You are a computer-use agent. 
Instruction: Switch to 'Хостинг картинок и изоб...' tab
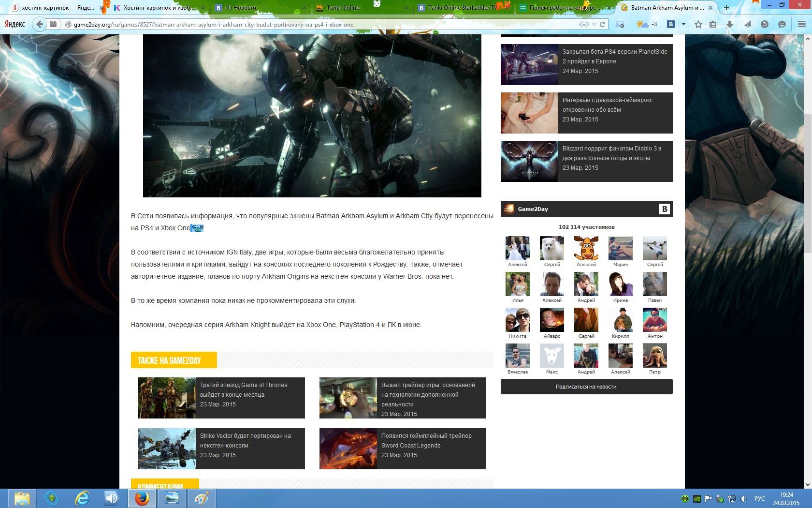pos(159,8)
